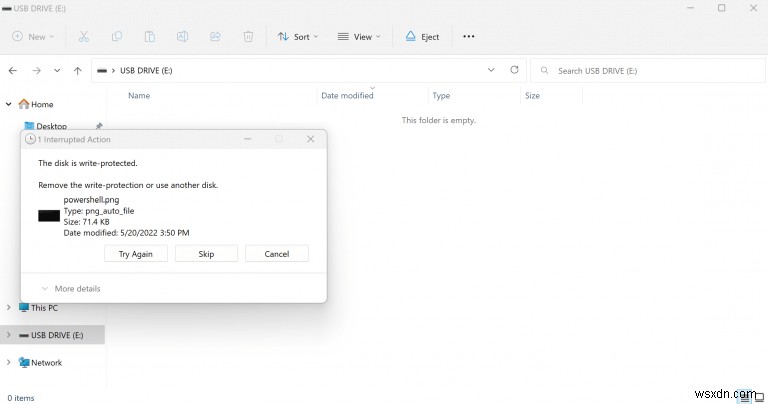Sort by Size column header
Screen dimensions: 768x404
coord(532,95)
